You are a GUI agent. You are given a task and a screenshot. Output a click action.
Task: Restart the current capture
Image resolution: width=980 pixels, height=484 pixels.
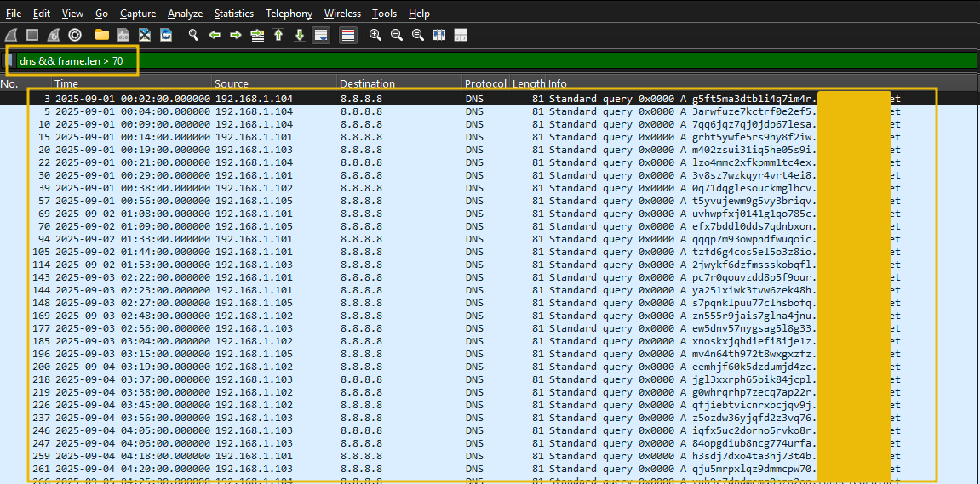pos(54,35)
